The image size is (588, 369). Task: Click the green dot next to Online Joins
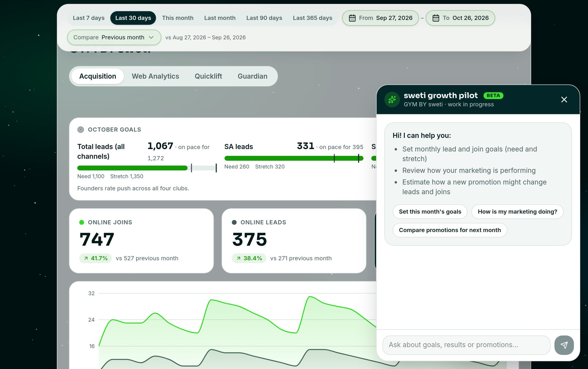pos(82,222)
